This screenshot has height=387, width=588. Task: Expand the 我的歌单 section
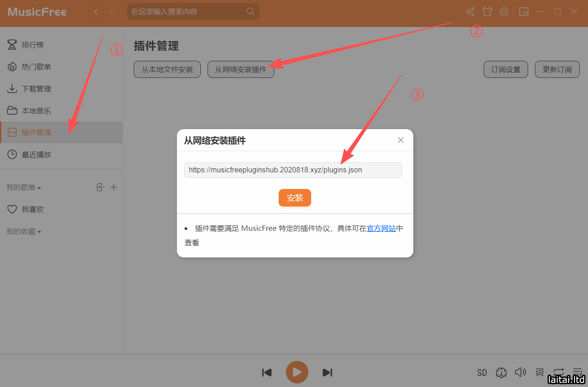click(24, 188)
